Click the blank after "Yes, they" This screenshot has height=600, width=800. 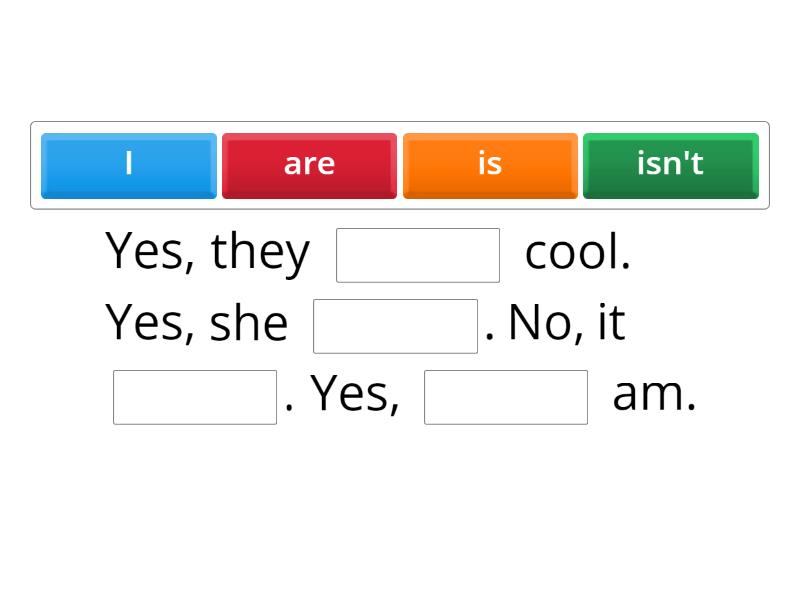click(418, 255)
